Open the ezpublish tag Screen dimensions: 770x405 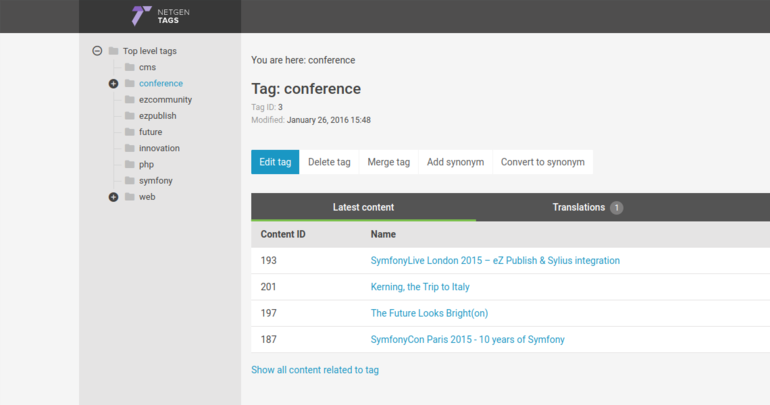(157, 116)
